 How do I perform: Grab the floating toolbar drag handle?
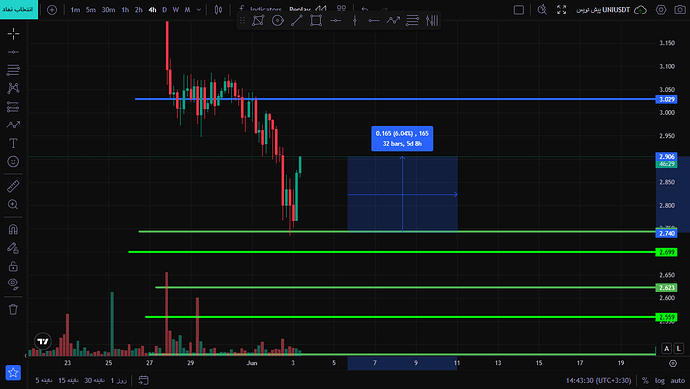click(242, 20)
